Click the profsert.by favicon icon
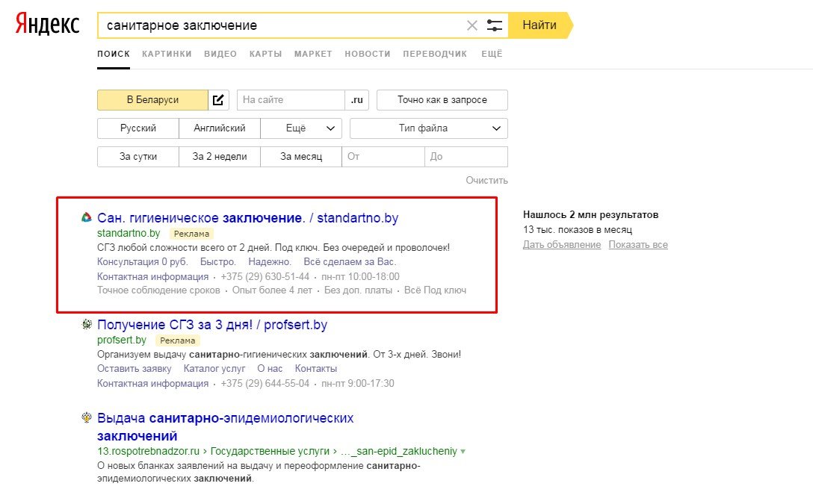Viewport: 813px width, 504px height. click(87, 324)
